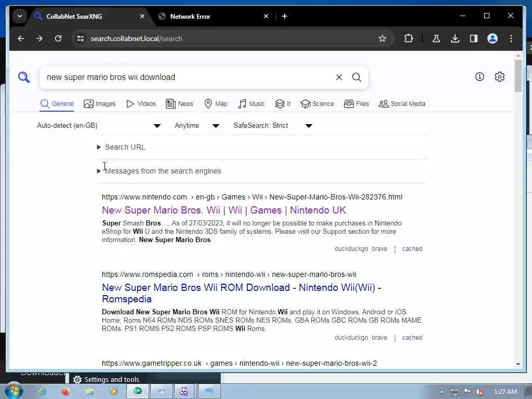Screen dimensions: 532x399
Task: Clear the search query with the X
Action: point(339,77)
